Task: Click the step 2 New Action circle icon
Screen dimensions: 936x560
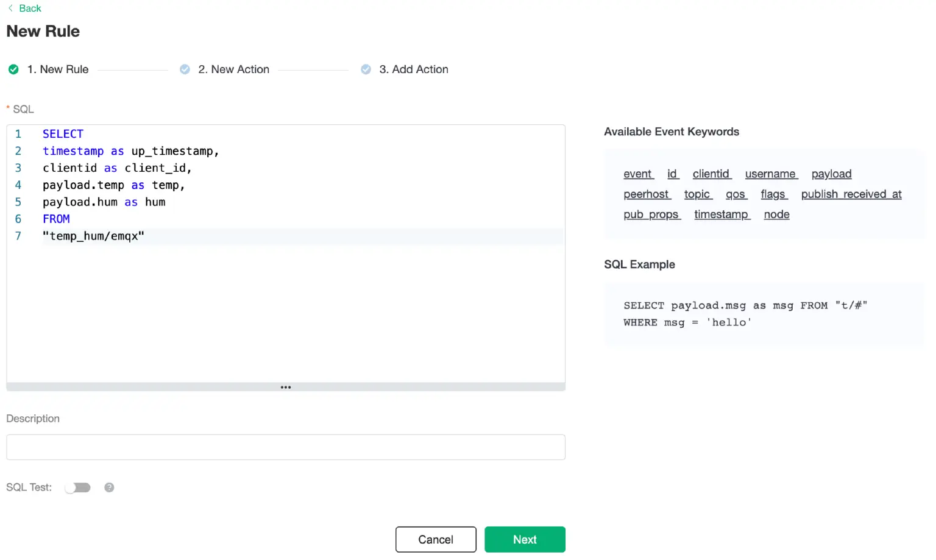Action: point(185,69)
